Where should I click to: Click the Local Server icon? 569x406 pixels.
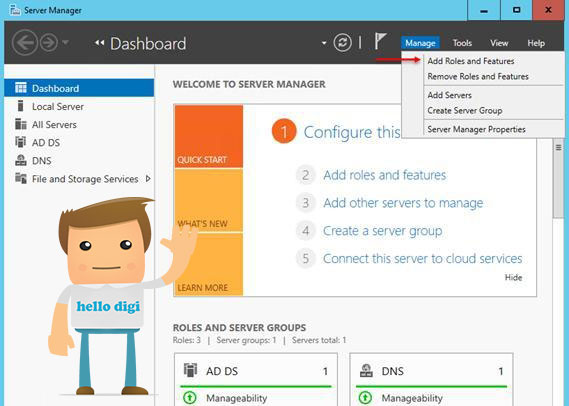(20, 106)
